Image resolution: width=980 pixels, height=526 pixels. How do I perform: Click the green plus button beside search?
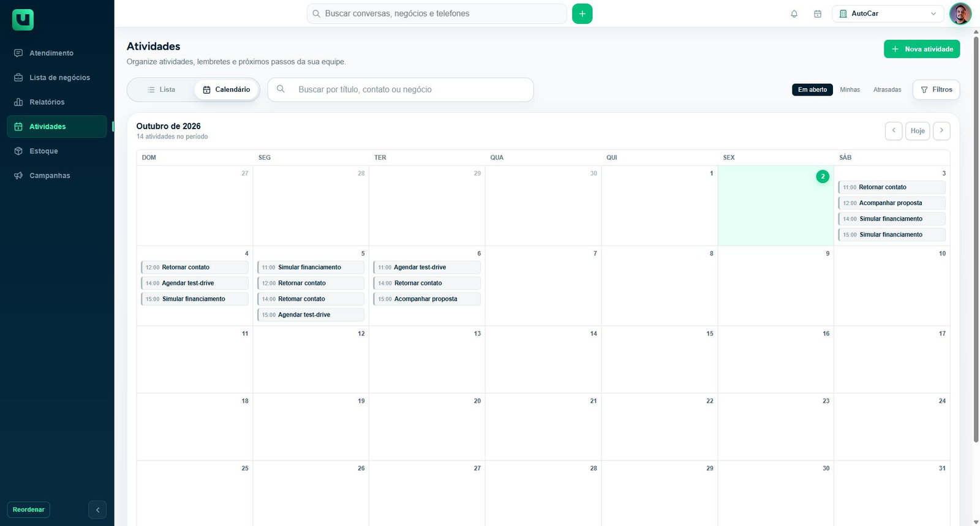pos(582,13)
